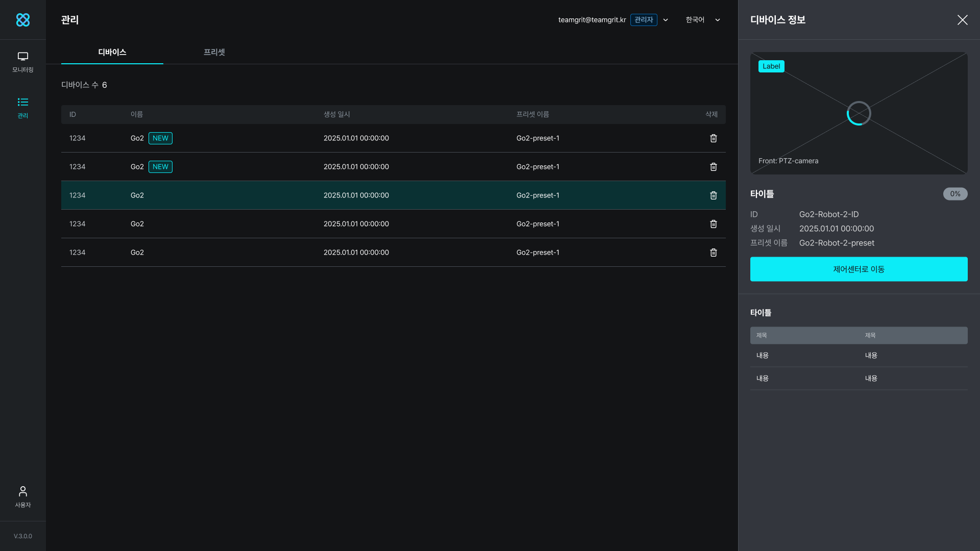Image resolution: width=980 pixels, height=551 pixels.
Task: Click the app logo at top left
Action: pos(22,20)
